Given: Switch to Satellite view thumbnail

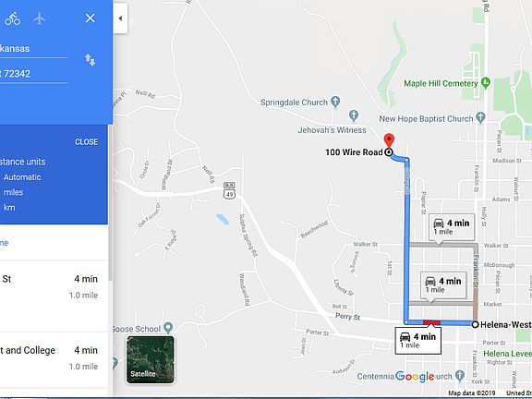Looking at the screenshot, I should click(151, 359).
